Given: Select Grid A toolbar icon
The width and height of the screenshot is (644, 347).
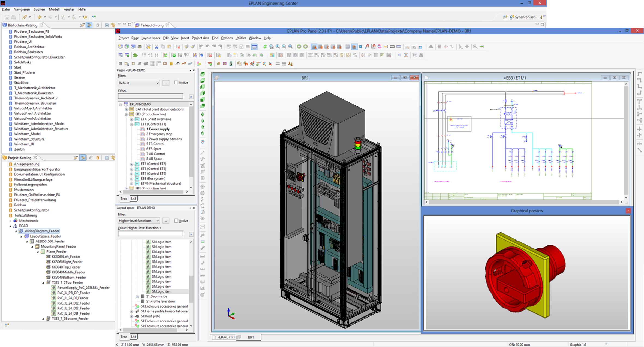Looking at the screenshot, I should coord(314,47).
